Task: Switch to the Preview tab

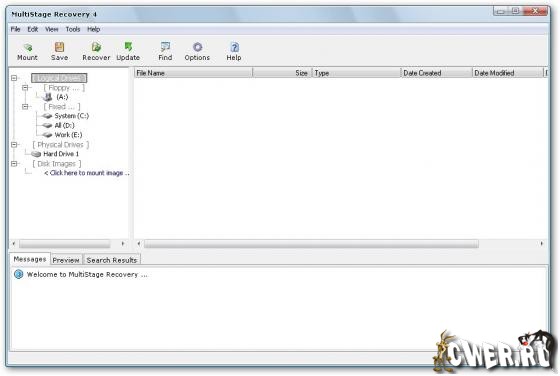Action: pos(66,260)
